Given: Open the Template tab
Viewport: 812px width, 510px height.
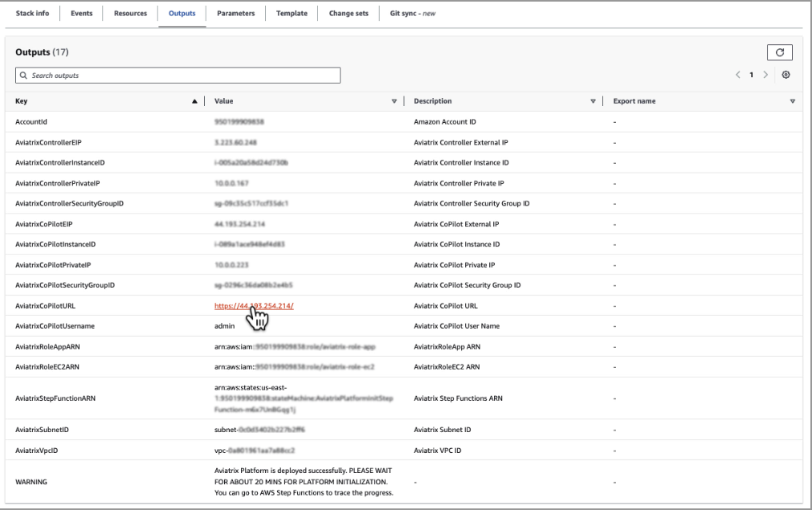Looking at the screenshot, I should [x=292, y=14].
